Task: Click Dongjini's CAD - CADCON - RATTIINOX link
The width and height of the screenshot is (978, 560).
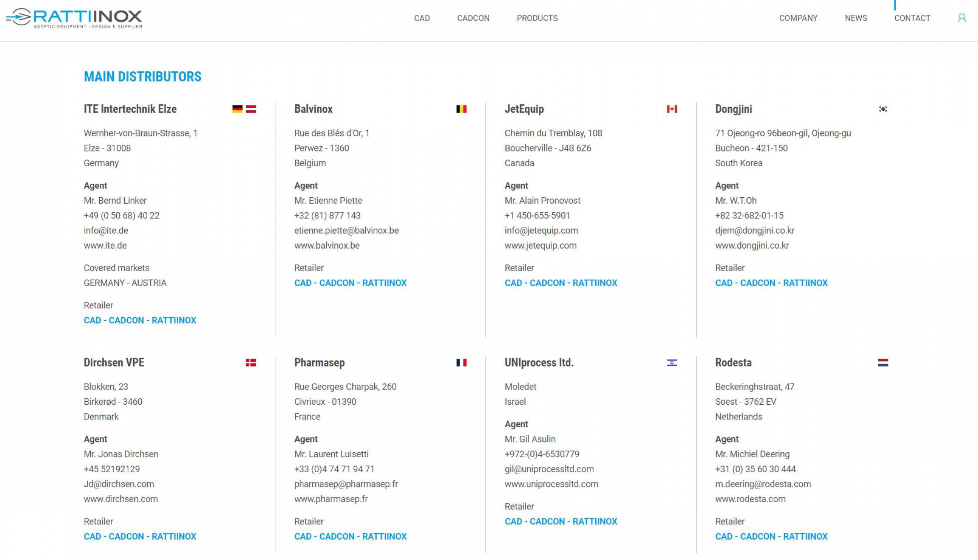Action: tap(771, 283)
